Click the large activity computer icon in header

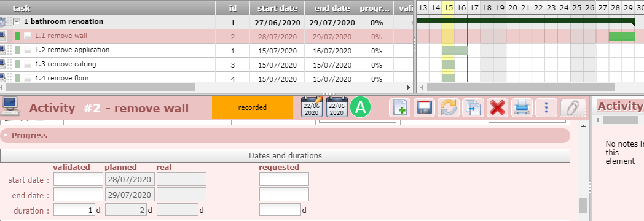click(x=10, y=107)
